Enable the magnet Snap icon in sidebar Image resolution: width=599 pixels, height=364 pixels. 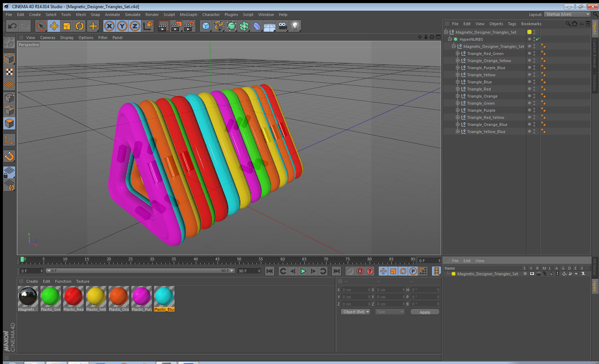pos(9,156)
